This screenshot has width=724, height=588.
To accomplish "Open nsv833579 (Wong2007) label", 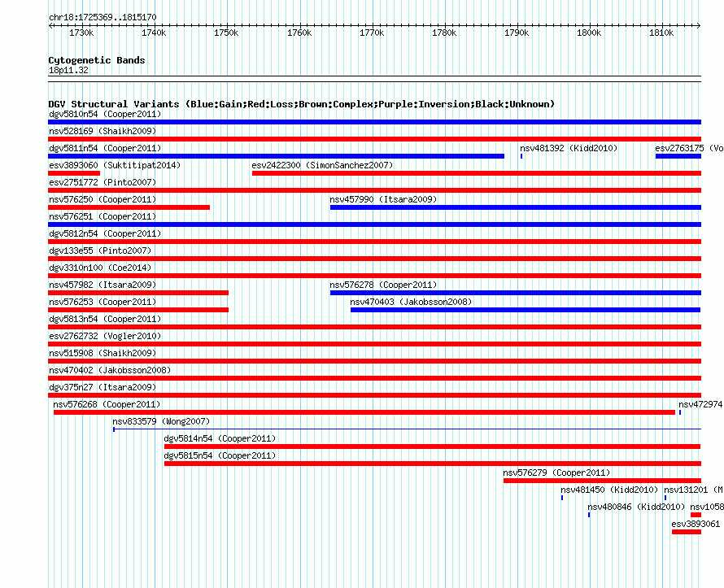I will click(x=161, y=421).
